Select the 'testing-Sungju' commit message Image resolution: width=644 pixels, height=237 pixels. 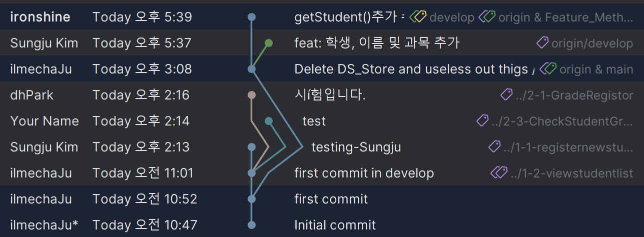356,147
